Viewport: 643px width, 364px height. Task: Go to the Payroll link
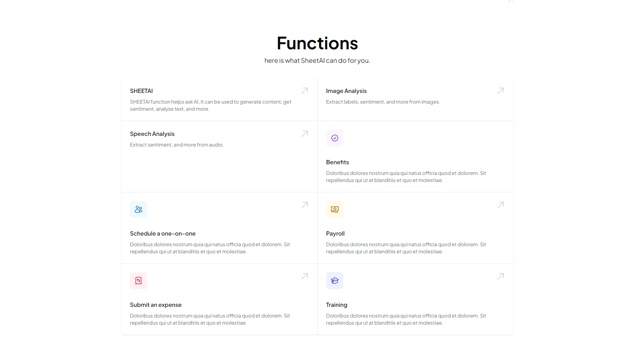335,234
